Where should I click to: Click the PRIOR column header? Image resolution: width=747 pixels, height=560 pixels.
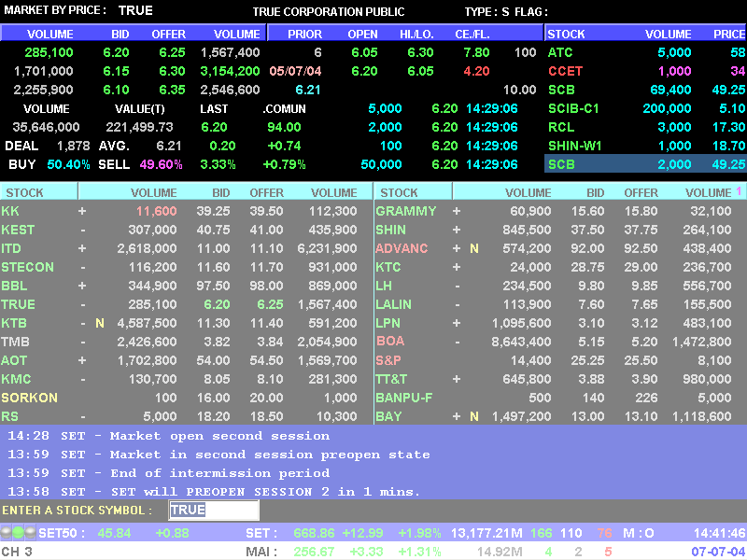tap(305, 35)
